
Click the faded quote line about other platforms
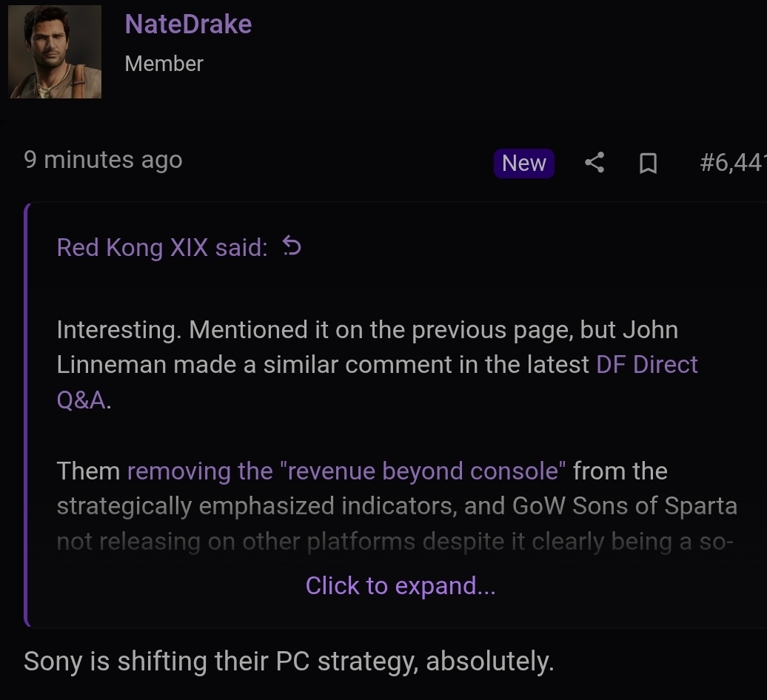[x=395, y=541]
